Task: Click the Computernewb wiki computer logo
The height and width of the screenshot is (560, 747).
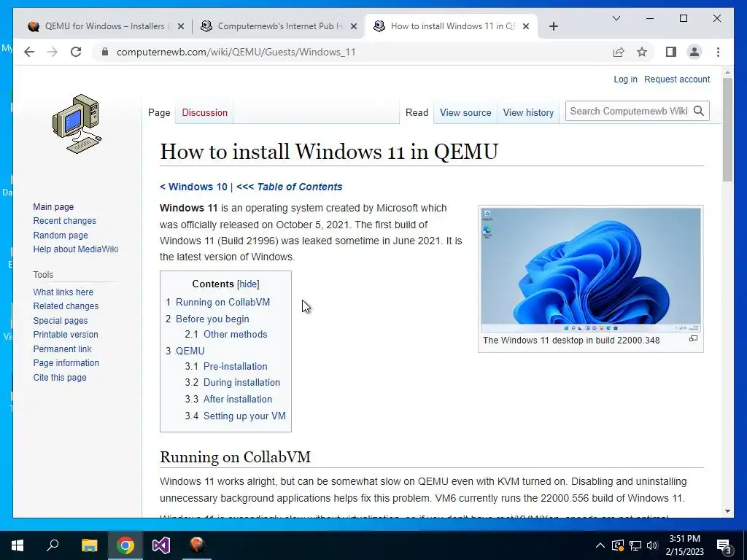Action: [77, 124]
